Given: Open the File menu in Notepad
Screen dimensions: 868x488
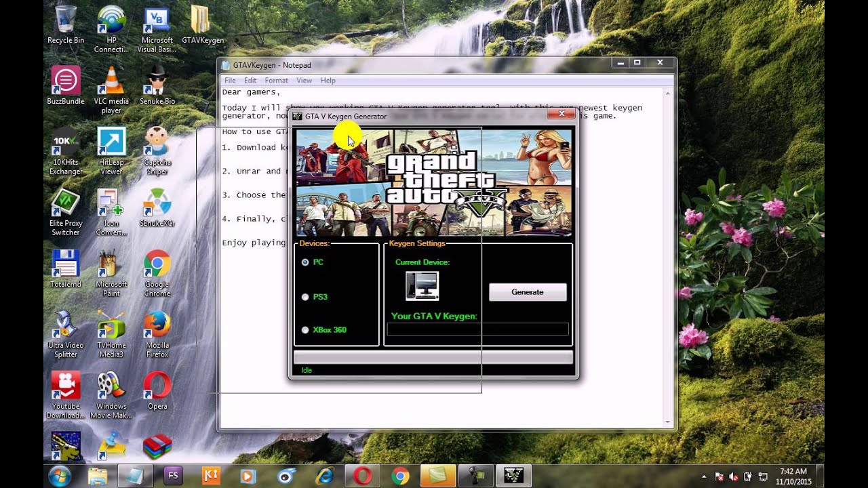Looking at the screenshot, I should point(230,80).
